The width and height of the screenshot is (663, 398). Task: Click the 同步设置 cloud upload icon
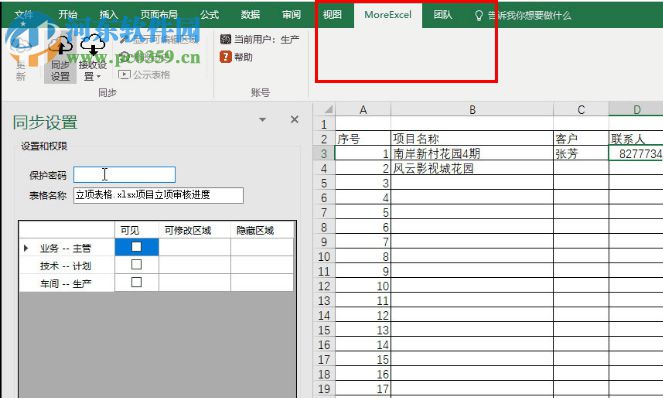(x=60, y=46)
